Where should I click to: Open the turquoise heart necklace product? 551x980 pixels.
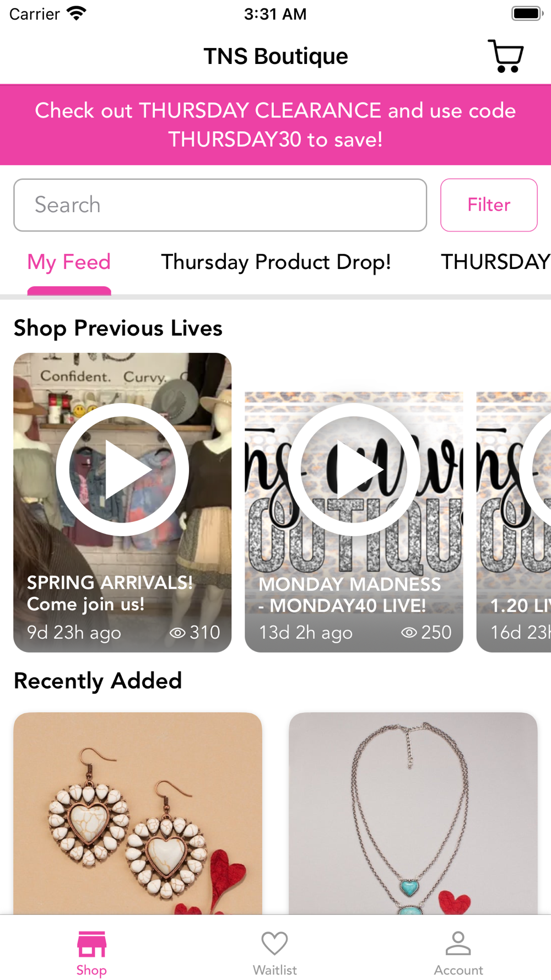click(413, 814)
